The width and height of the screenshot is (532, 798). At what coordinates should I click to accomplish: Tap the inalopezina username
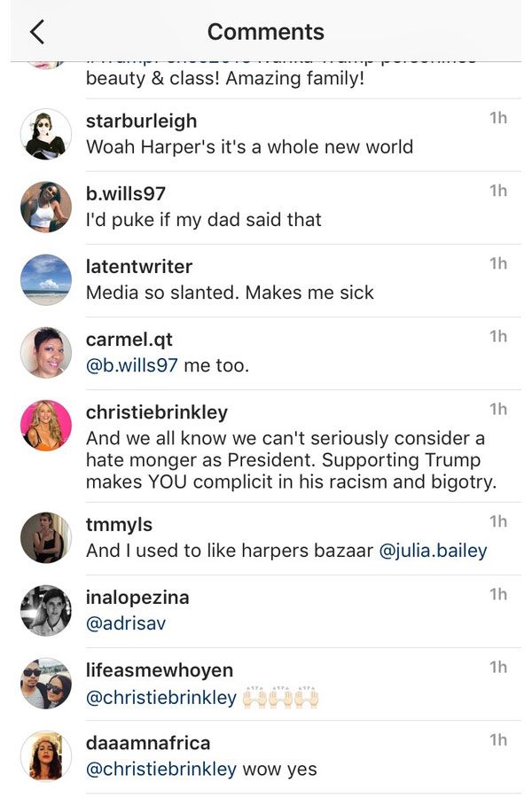coord(137,598)
